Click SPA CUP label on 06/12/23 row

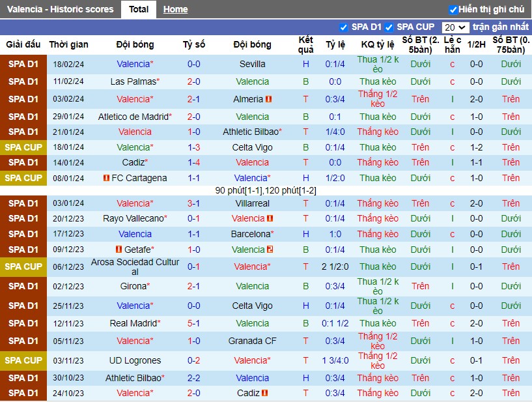(x=23, y=267)
